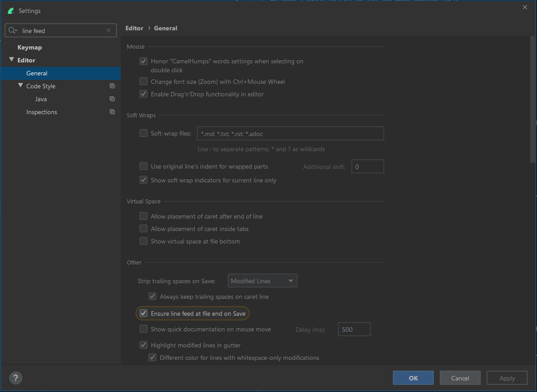Click the project-level copy icon beside Inspections

tap(112, 112)
